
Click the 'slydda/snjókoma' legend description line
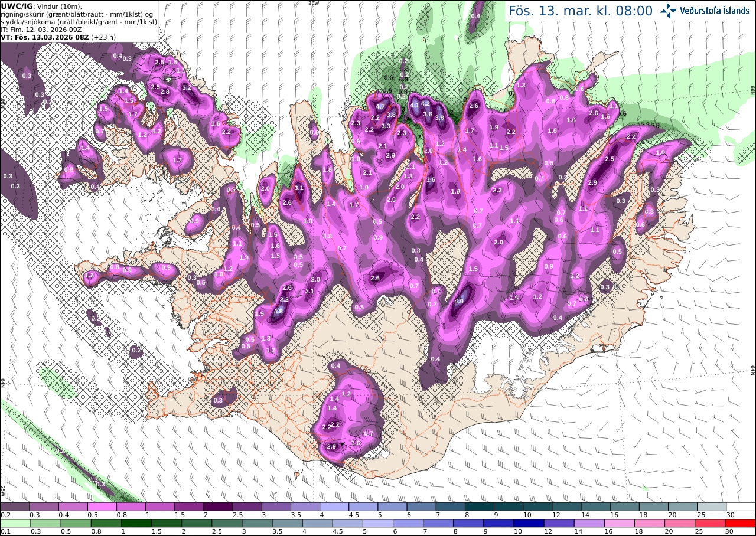point(79,21)
